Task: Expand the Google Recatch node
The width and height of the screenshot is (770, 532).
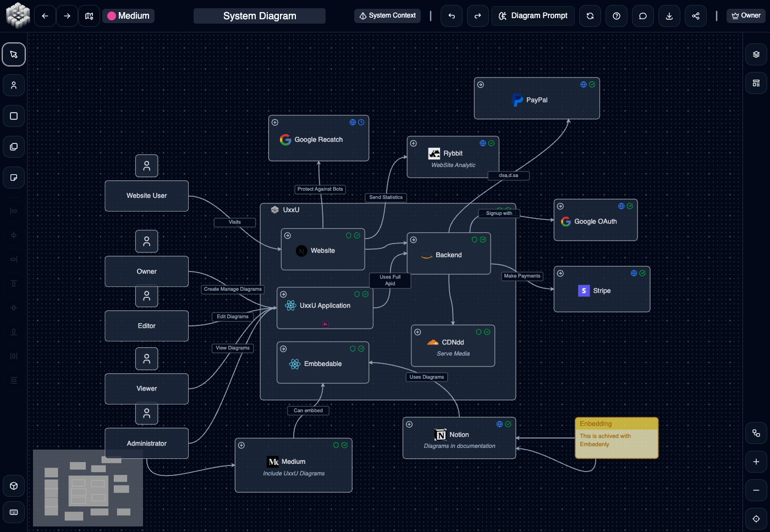Action: 275,123
